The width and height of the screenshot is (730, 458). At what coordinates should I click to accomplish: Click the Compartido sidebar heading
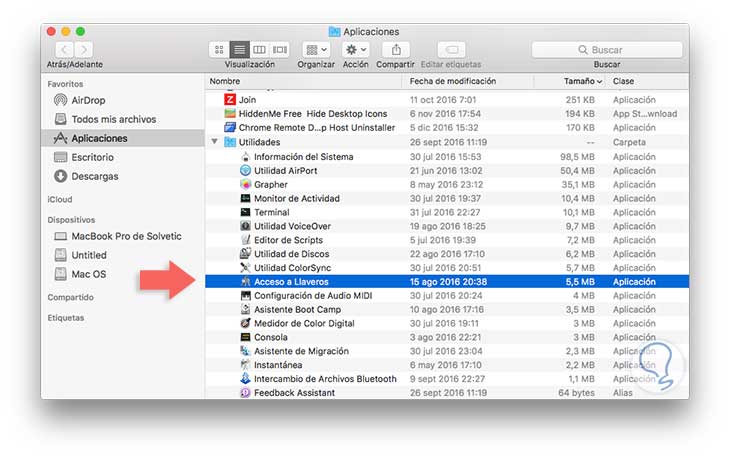[70, 297]
